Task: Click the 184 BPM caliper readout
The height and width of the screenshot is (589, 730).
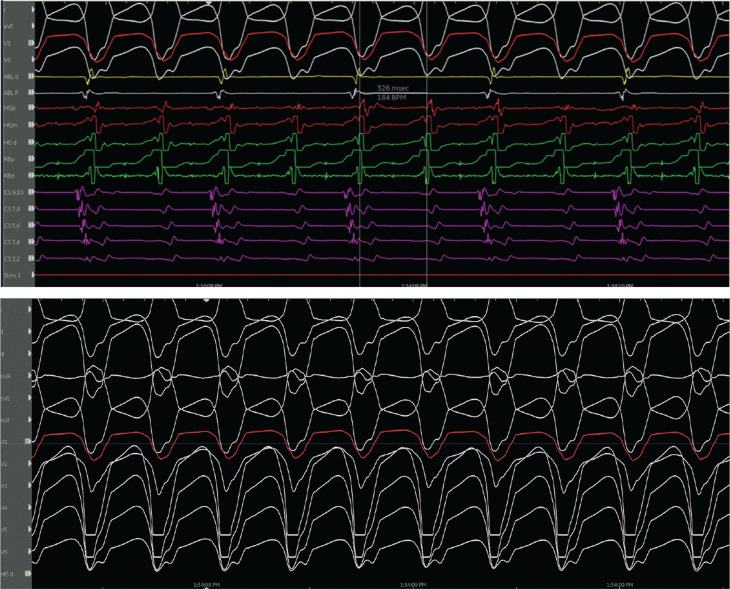Action: [x=392, y=98]
